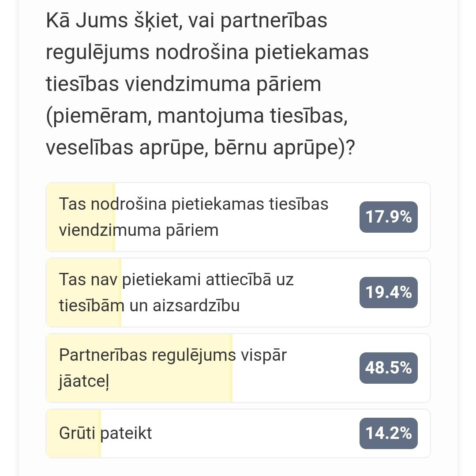This screenshot has height=476, width=476.
Task: Click the short yellow bar behind "Grūti"
Action: (x=74, y=433)
